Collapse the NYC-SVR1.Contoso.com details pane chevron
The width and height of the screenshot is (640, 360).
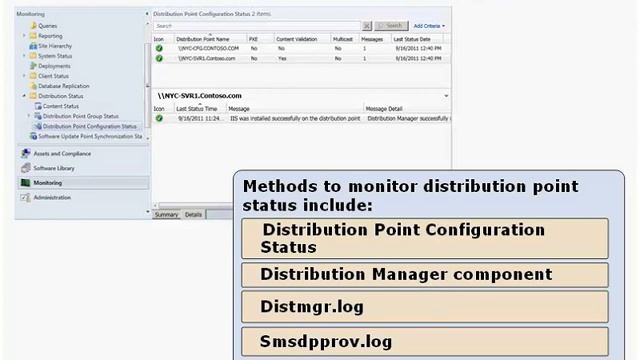pyautogui.click(x=446, y=96)
